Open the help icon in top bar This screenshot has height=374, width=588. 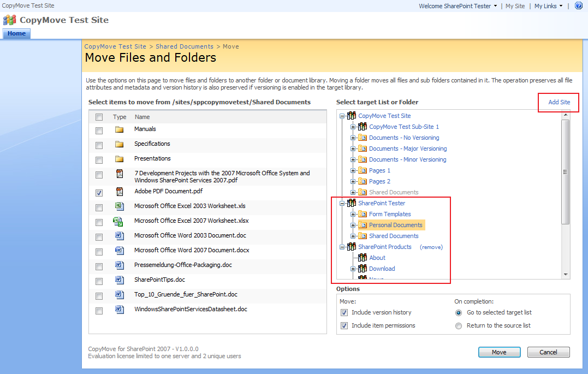coord(579,5)
